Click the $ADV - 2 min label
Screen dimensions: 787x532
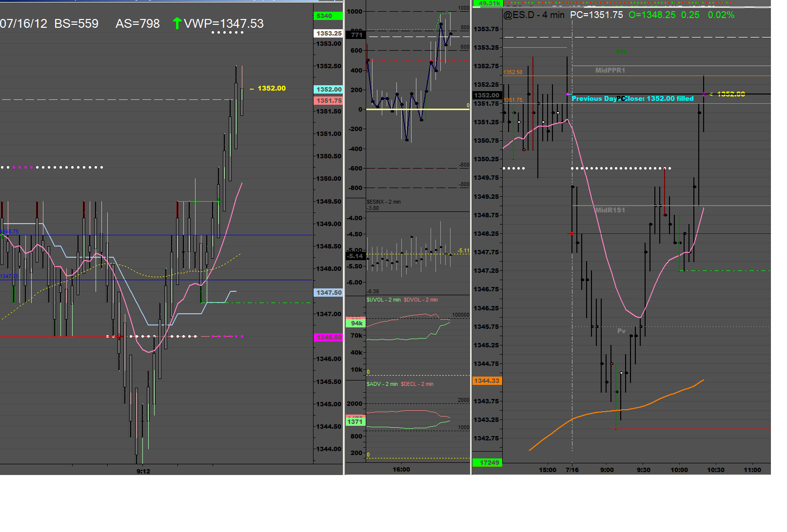[x=382, y=384]
